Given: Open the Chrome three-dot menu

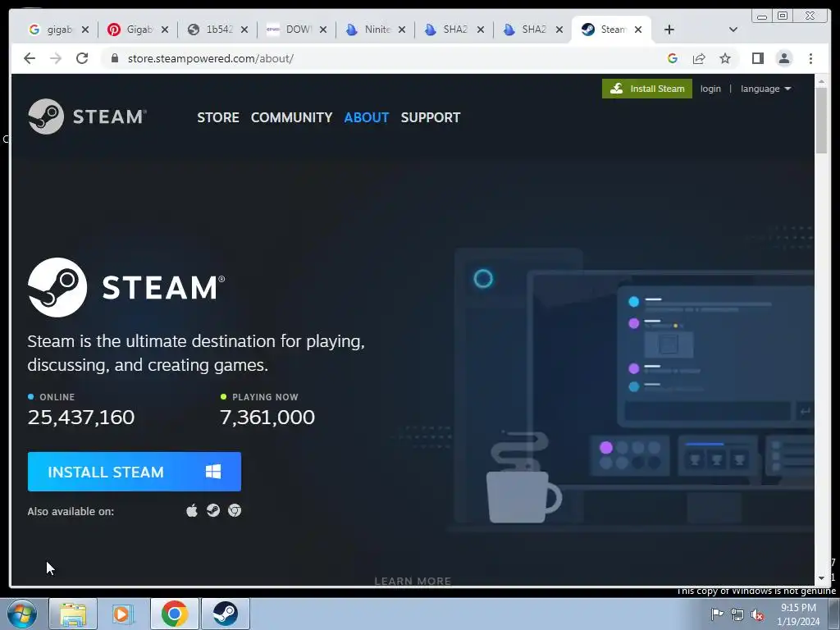Looking at the screenshot, I should tap(810, 58).
